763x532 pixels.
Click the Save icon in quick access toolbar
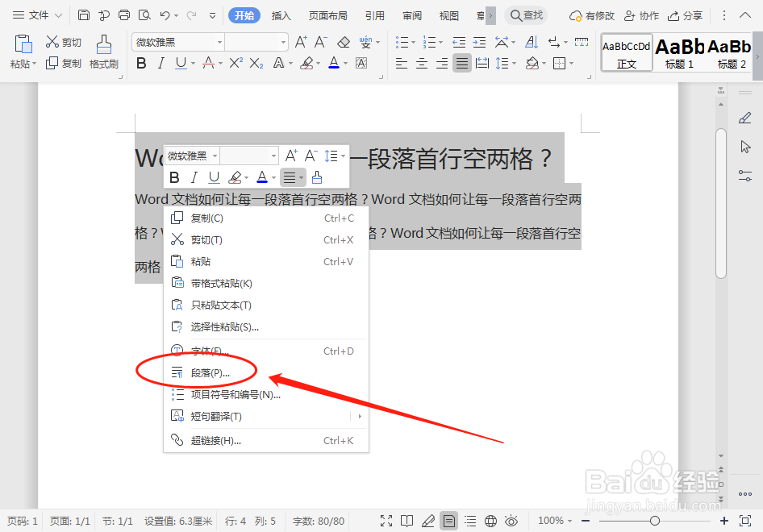point(84,15)
